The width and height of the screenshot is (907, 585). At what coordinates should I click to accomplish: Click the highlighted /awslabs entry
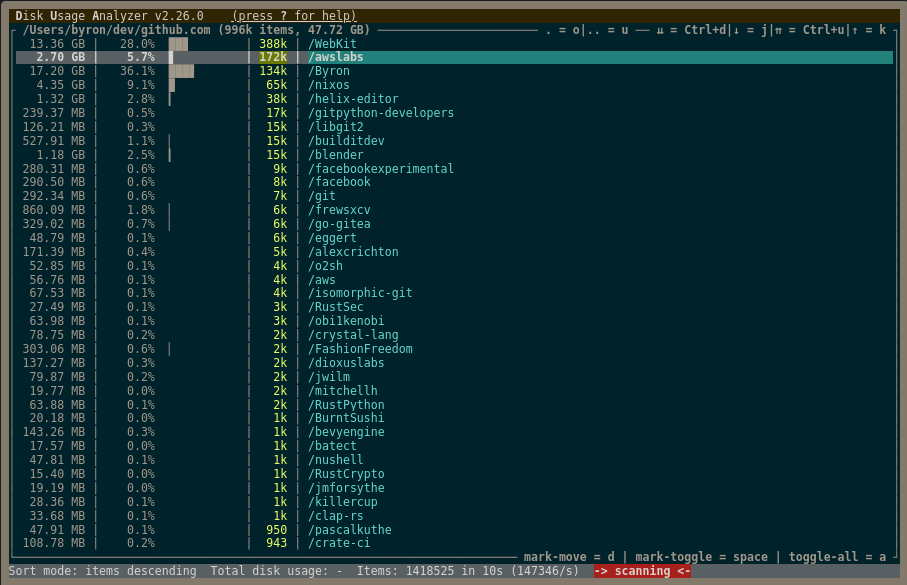[454, 57]
